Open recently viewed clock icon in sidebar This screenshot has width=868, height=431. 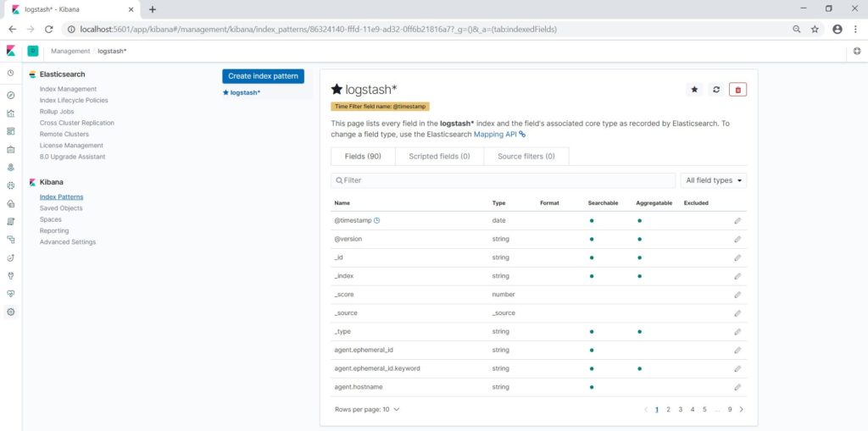pyautogui.click(x=10, y=73)
